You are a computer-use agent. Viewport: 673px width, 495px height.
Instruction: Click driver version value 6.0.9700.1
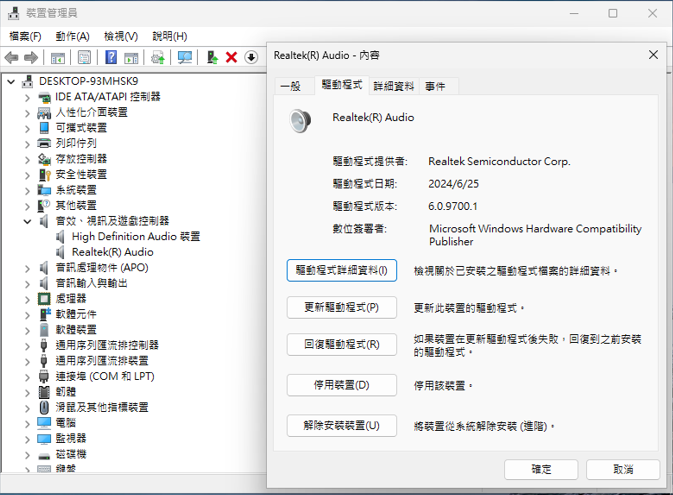[x=452, y=207]
